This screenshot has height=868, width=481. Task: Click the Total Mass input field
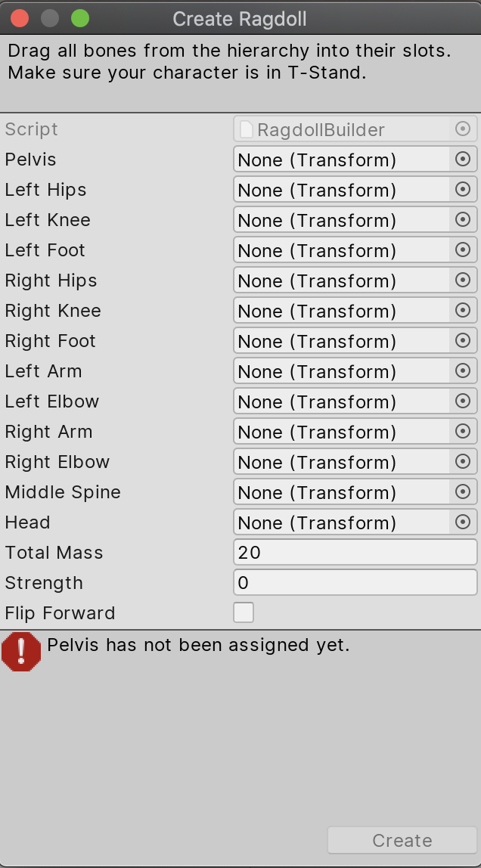point(355,553)
